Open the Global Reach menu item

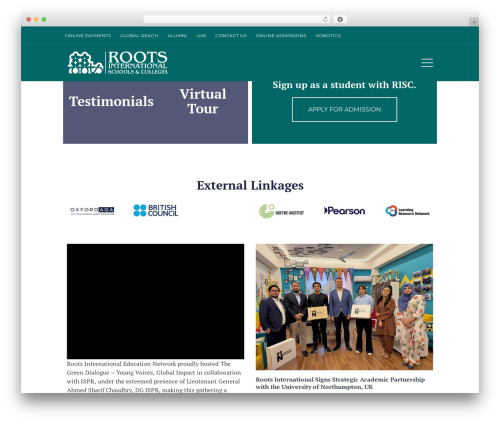(x=139, y=36)
